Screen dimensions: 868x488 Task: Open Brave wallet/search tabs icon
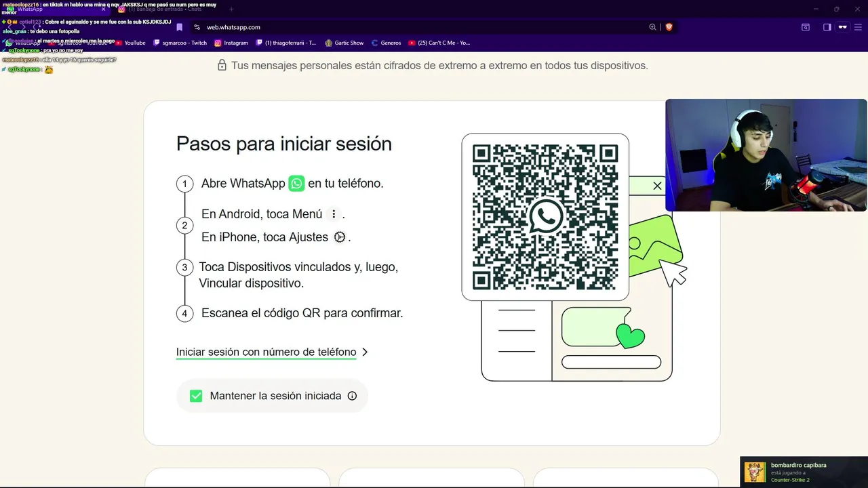[x=806, y=27]
